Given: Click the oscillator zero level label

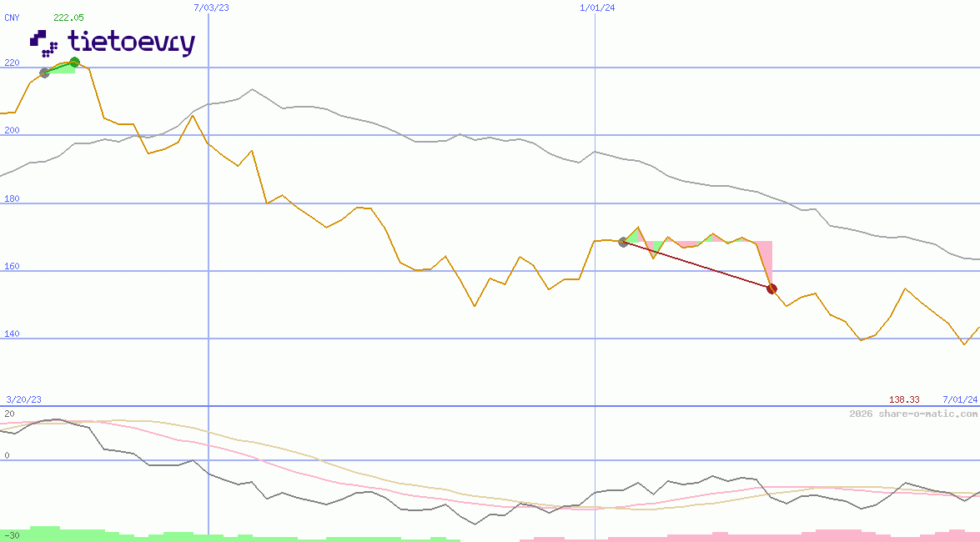Looking at the screenshot, I should [x=8, y=455].
